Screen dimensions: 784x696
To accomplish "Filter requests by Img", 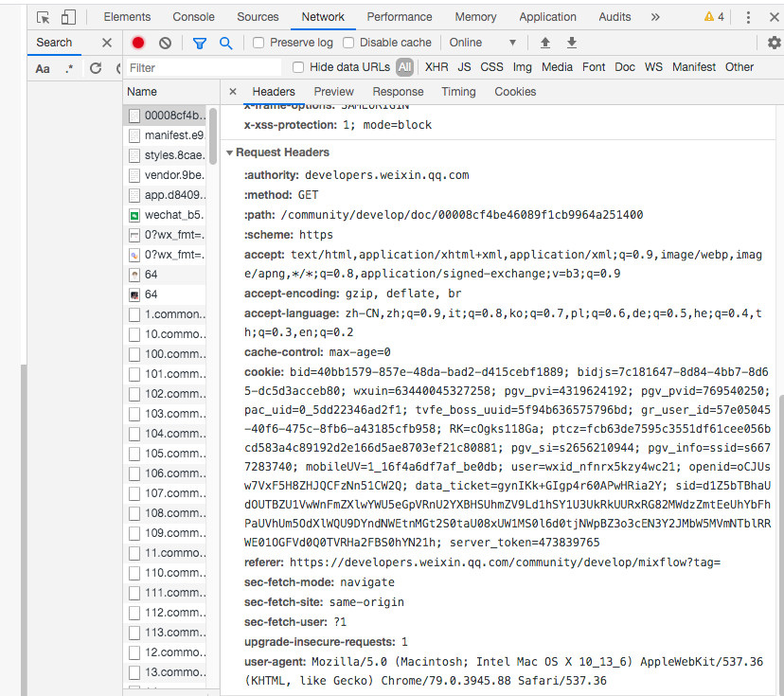I will [522, 67].
